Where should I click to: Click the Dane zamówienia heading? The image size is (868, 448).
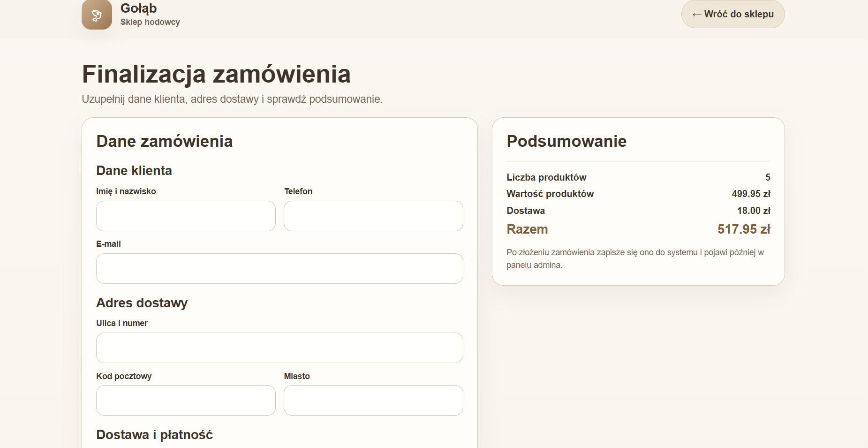tap(164, 141)
